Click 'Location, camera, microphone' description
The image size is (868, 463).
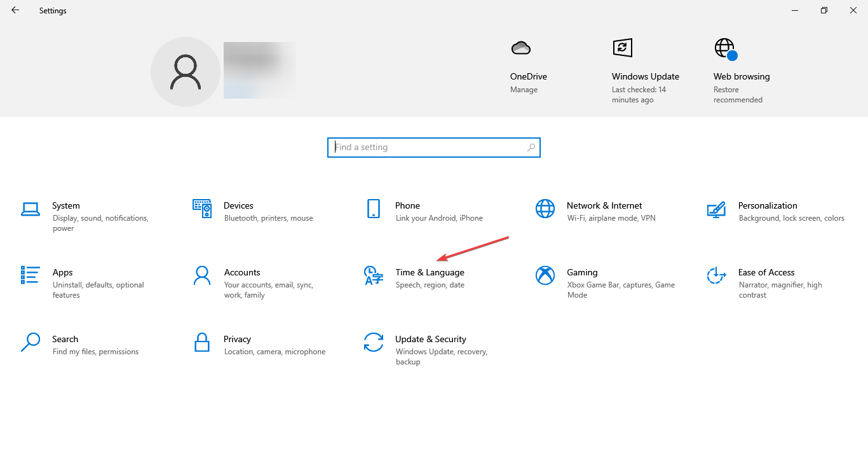[275, 352]
